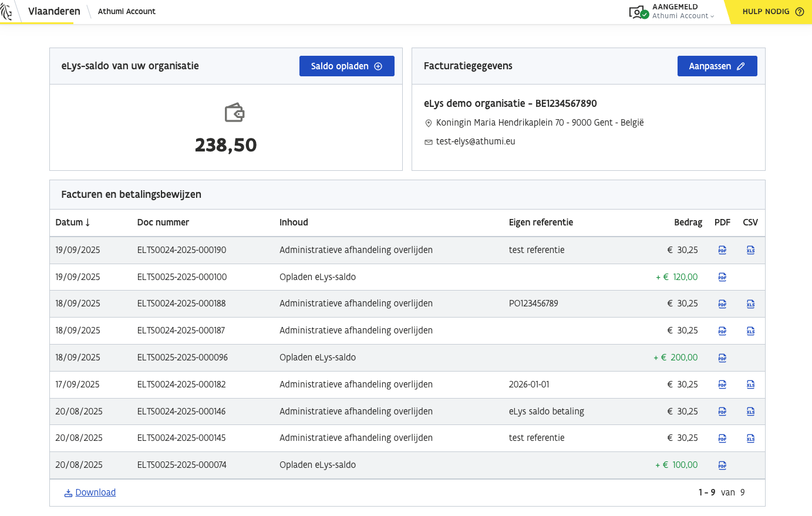The image size is (812, 516).
Task: Export XLS for invoice ELTS0024-2025-000145
Action: 750,439
